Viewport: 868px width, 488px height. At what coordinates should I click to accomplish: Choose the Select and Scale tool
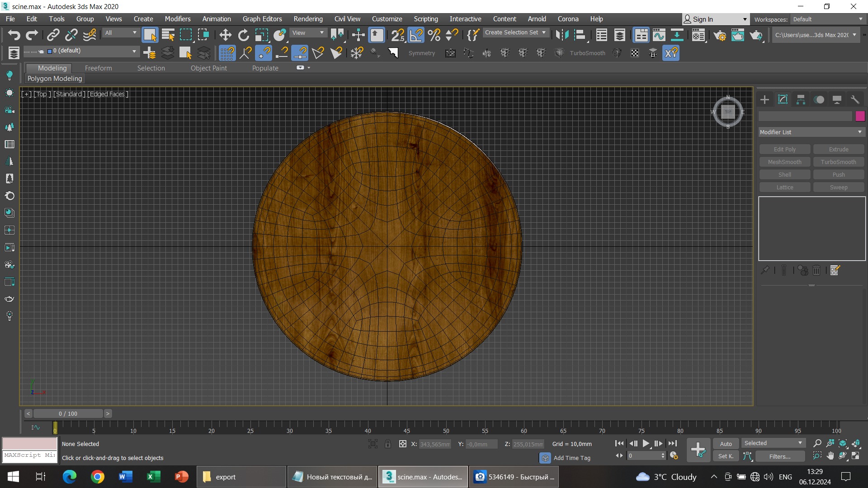pos(262,35)
